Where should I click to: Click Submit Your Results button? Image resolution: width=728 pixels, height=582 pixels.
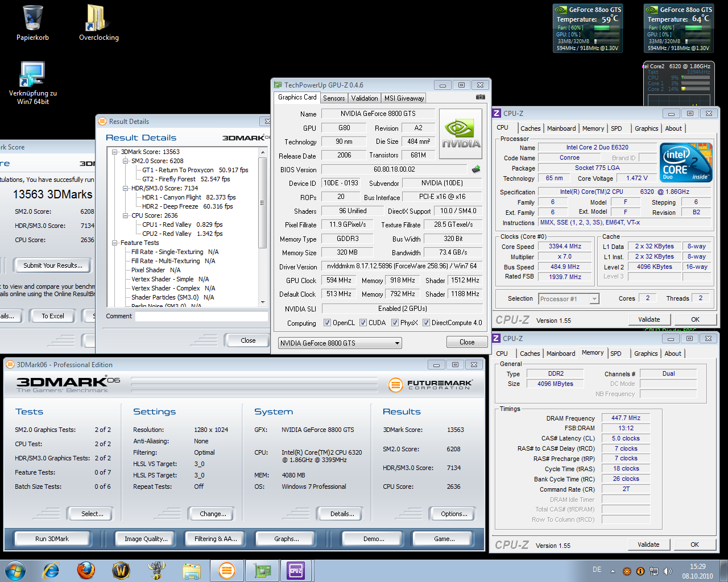53,265
